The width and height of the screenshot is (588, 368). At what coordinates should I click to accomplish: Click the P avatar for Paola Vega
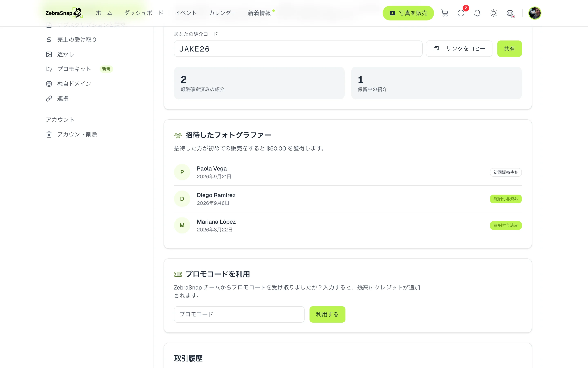pos(182,172)
